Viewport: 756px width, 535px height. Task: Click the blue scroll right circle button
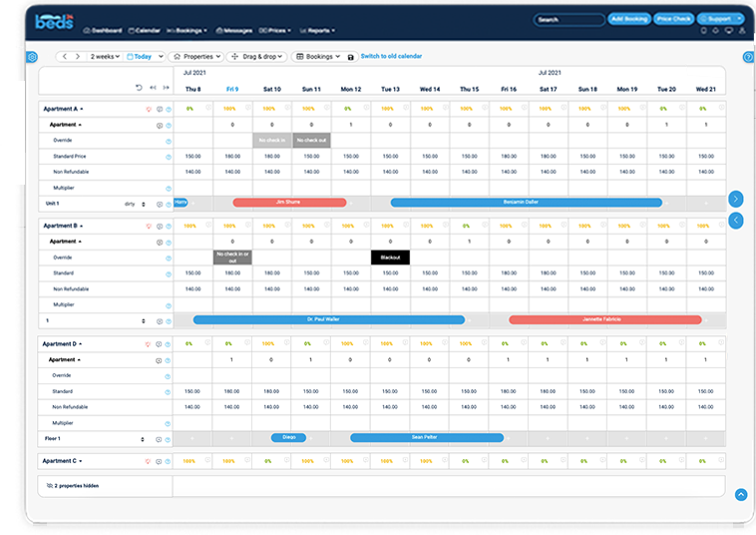(736, 199)
